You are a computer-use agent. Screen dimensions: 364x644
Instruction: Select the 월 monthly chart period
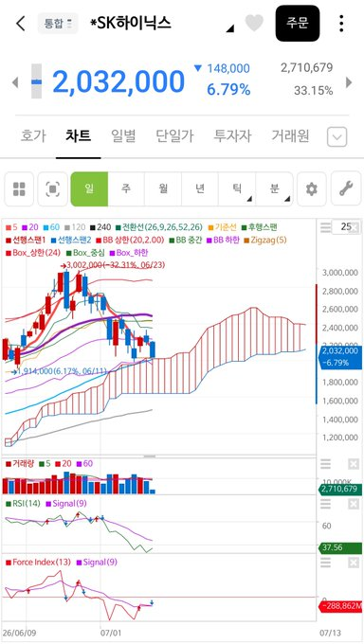tap(163, 188)
